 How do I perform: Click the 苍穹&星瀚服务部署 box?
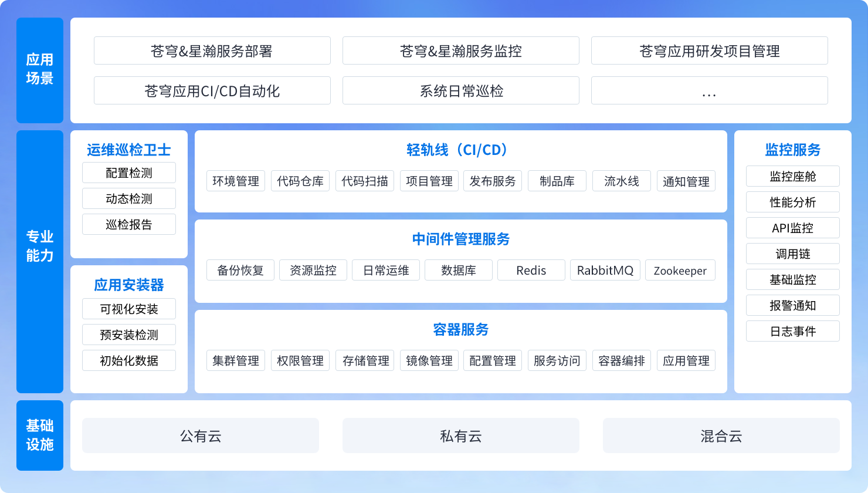pyautogui.click(x=212, y=51)
